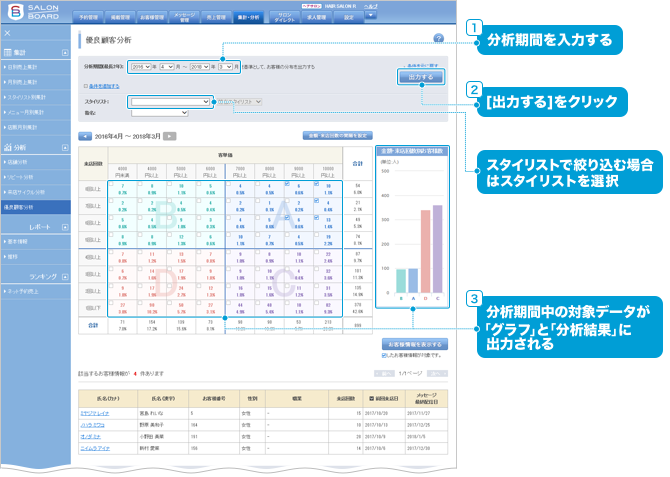Open ネット予約売上 under ランキング
Viewport: 670px width, 477px height.
click(36, 291)
